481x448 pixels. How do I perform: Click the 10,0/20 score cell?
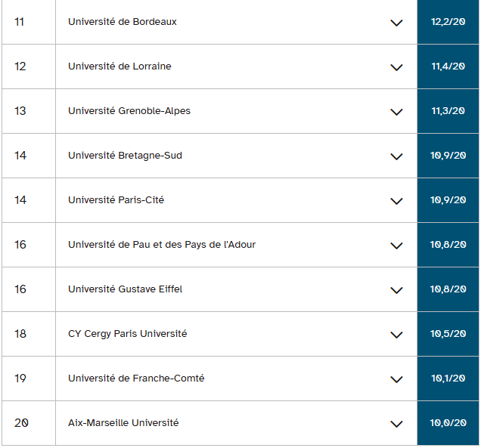point(448,423)
